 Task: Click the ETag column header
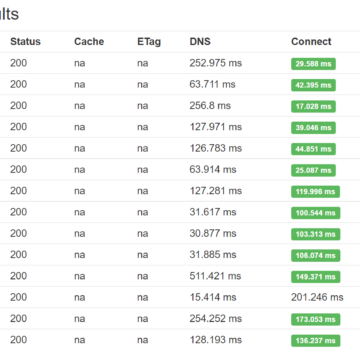[149, 42]
